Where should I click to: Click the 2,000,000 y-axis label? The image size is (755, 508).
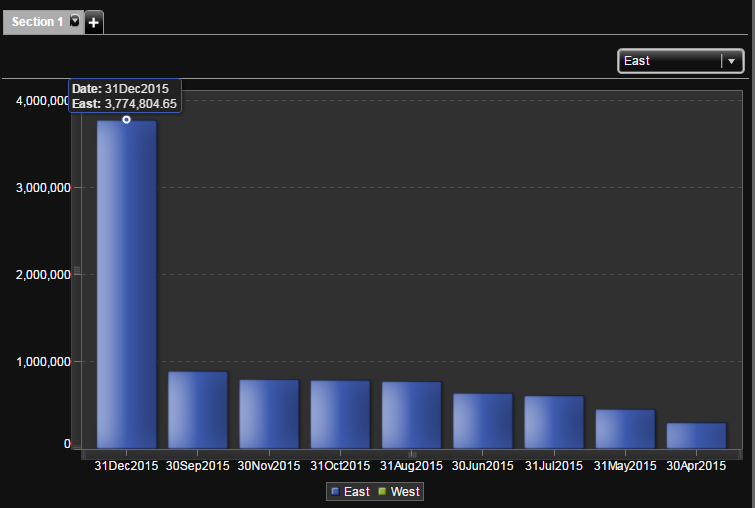point(43,274)
